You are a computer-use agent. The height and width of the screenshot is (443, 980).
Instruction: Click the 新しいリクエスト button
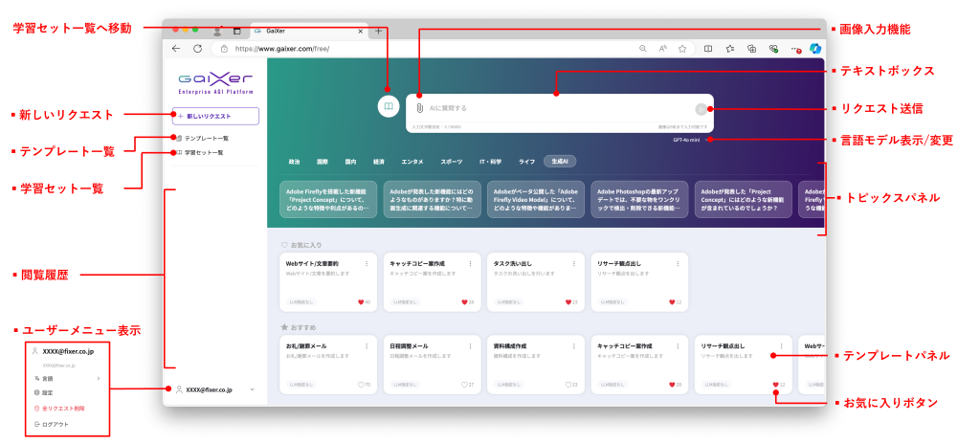(x=215, y=116)
